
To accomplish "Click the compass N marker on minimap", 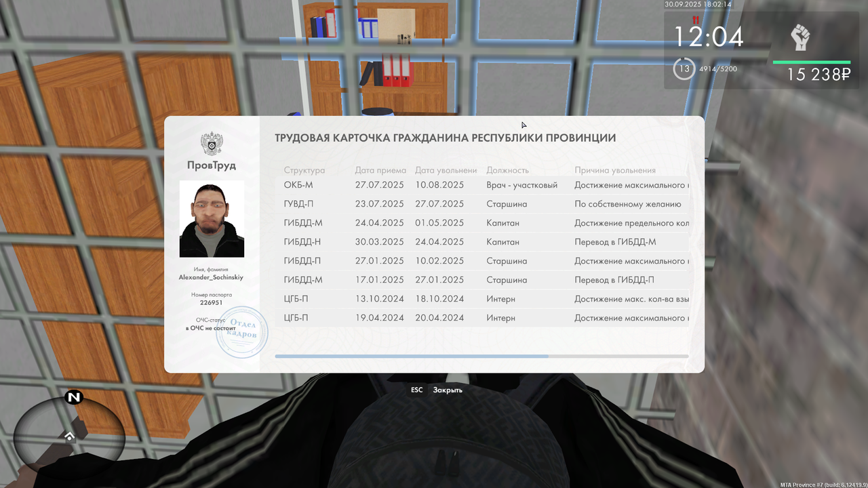I will point(74,398).
